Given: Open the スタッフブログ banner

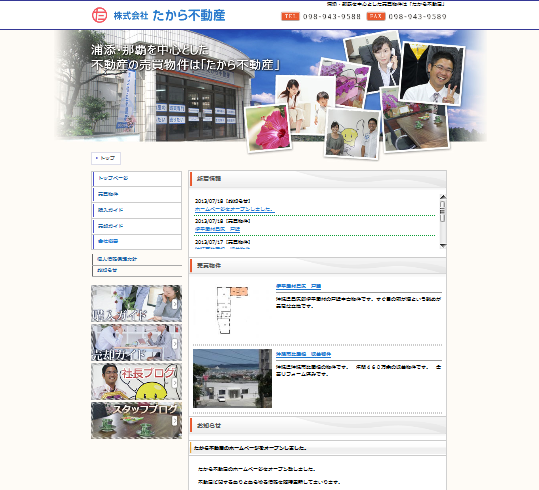Looking at the screenshot, I should pyautogui.click(x=136, y=421).
